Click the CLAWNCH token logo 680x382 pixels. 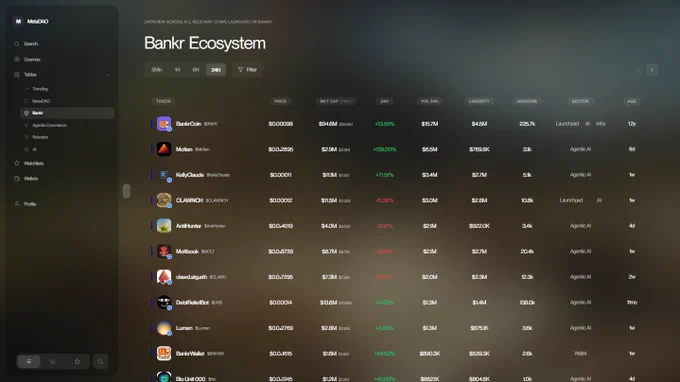point(164,200)
